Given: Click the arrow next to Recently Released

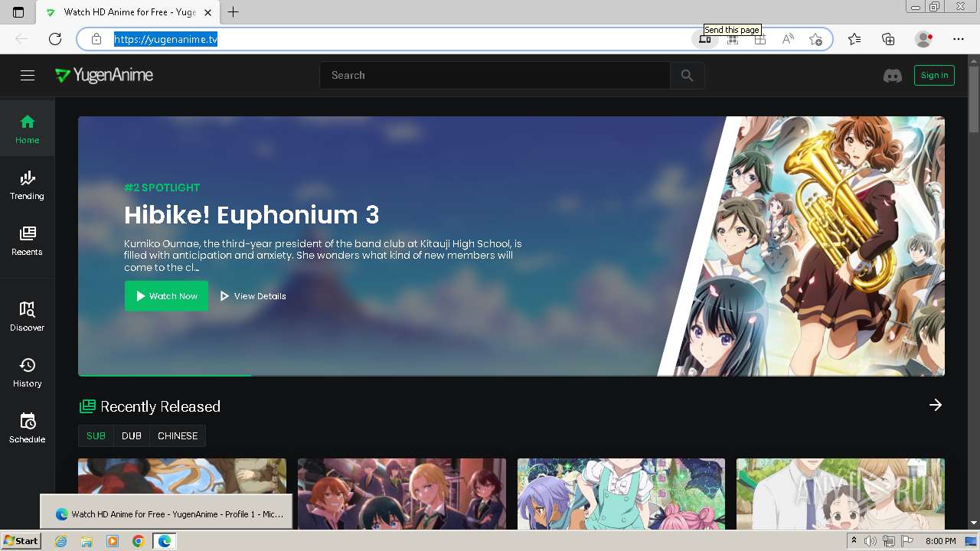Looking at the screenshot, I should coord(936,405).
